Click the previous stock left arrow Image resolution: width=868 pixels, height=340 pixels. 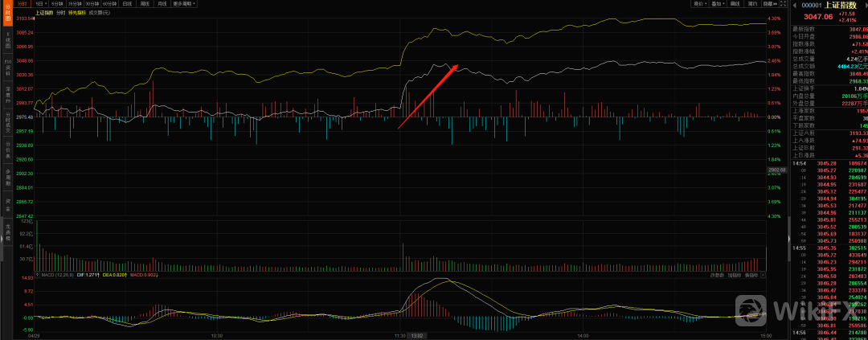click(x=795, y=4)
